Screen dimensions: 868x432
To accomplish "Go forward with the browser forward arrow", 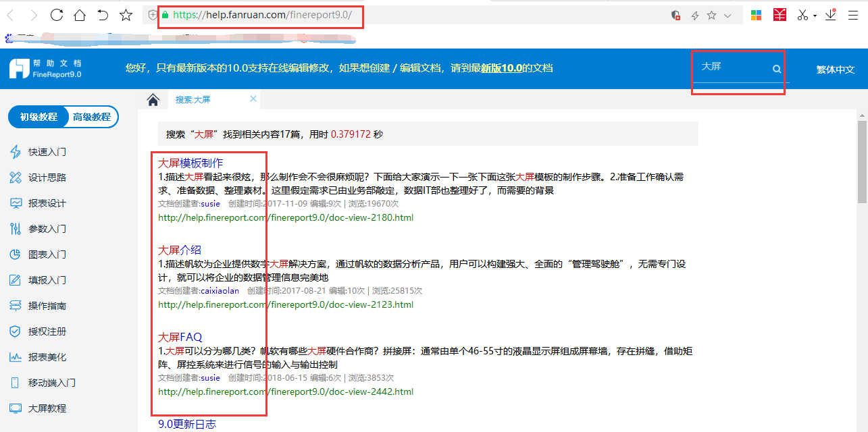I will (x=32, y=15).
